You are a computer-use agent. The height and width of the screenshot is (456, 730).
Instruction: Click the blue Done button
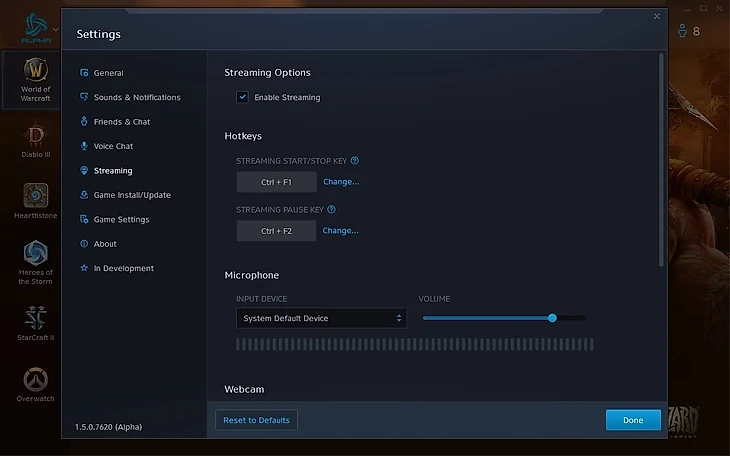point(633,420)
